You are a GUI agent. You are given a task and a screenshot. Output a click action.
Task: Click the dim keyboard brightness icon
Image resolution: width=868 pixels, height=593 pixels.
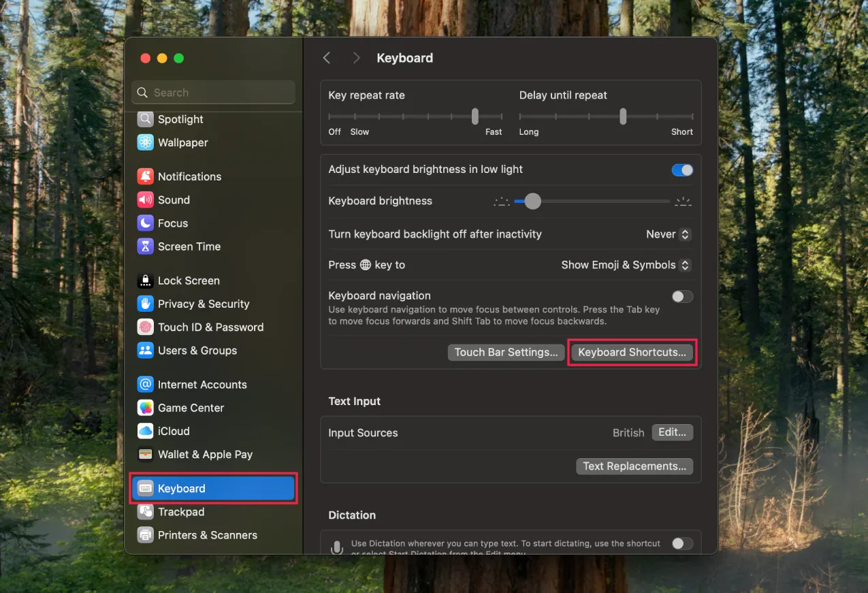(x=502, y=201)
